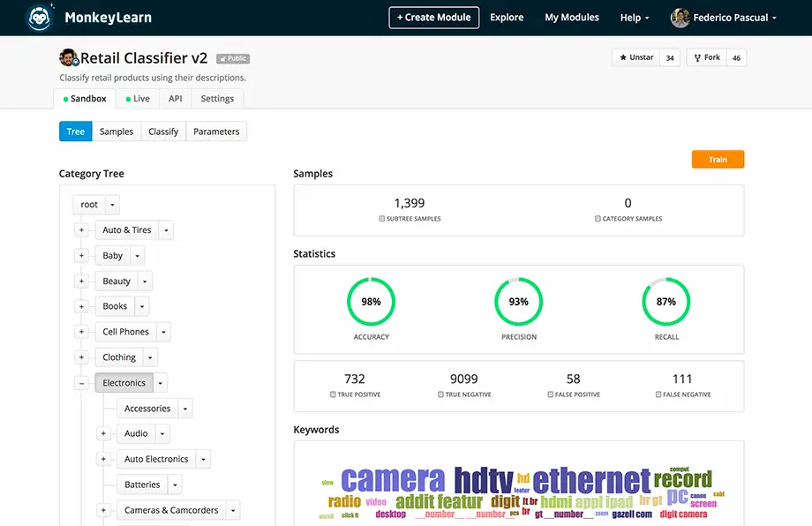Expand the Cameras & Camcorders plus icon
The image size is (812, 526).
103,510
